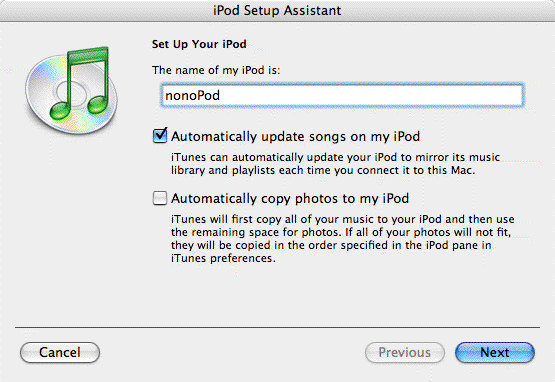The width and height of the screenshot is (555, 382).
Task: Click the "iTunes preferences." text line
Action: (223, 258)
